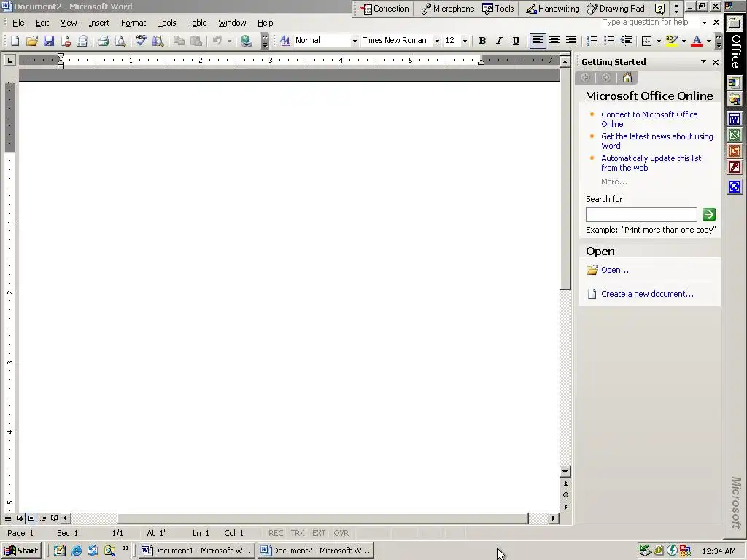The image size is (747, 560).
Task: Open the Font Color dropdown arrow
Action: 708,41
